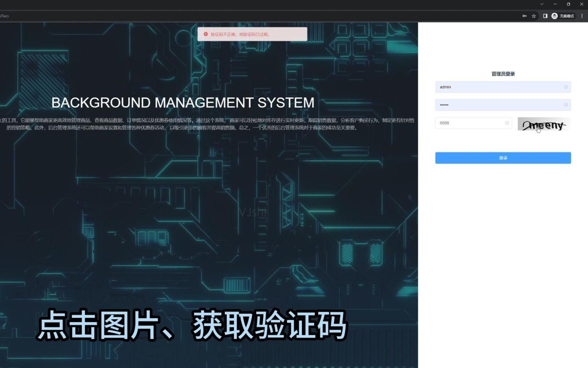Click the red error icon in the warning banner
The width and height of the screenshot is (588, 368).
click(206, 34)
